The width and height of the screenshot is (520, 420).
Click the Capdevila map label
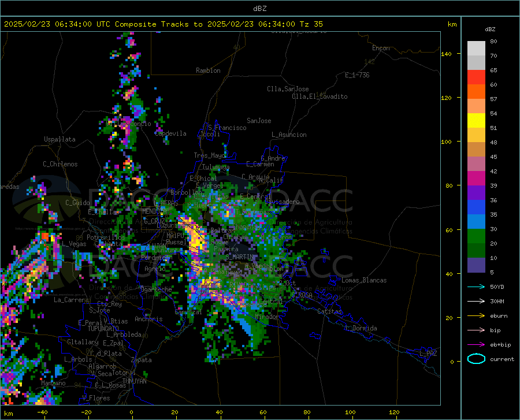170,133
